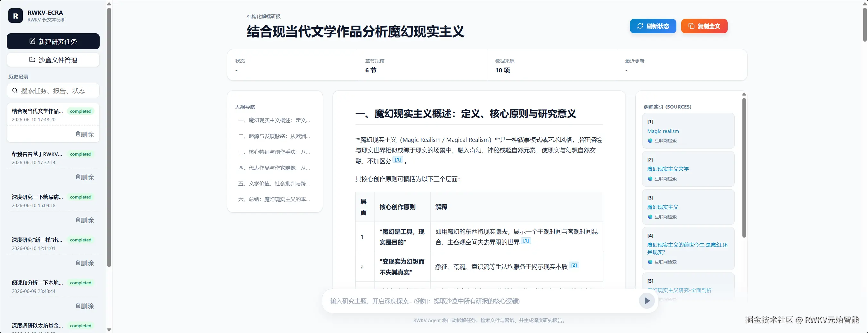Delete the 深度研究一下糖尿病 history record
Viewport: 868px width, 333px height.
(85, 220)
